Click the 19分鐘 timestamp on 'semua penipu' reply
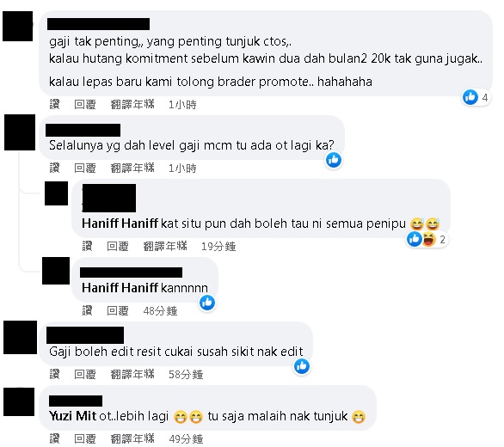The image size is (504, 447). [218, 246]
